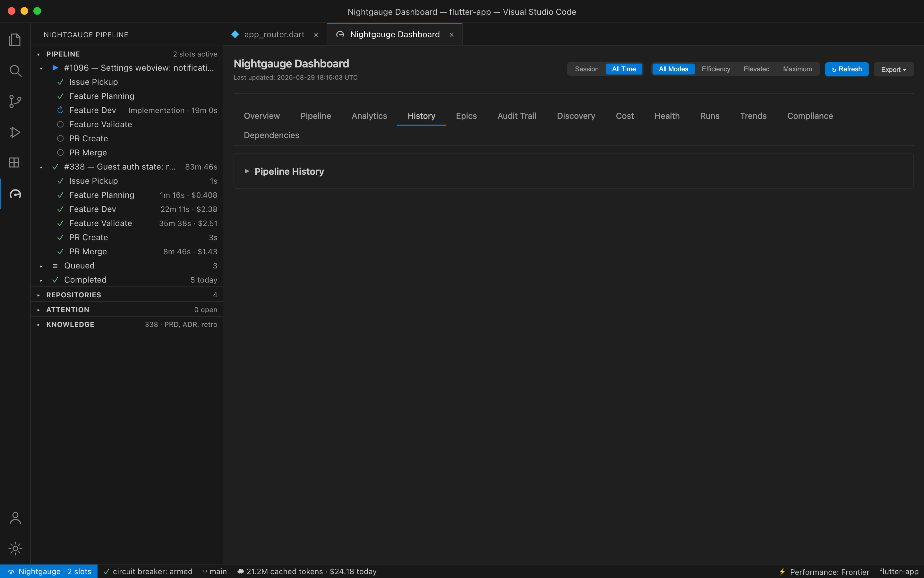Expand the REPOSITORIES section

pos(38,295)
